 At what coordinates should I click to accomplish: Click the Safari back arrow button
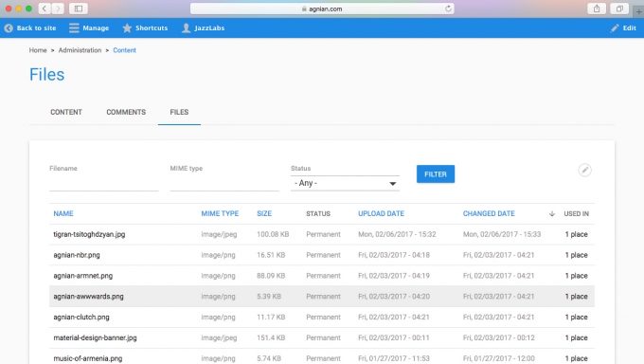tap(45, 9)
